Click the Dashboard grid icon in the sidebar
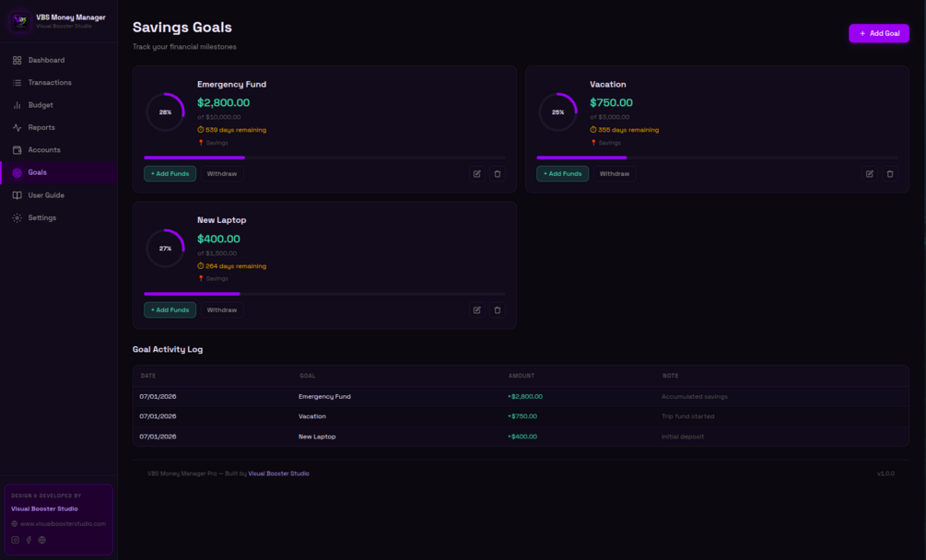 coord(18,60)
